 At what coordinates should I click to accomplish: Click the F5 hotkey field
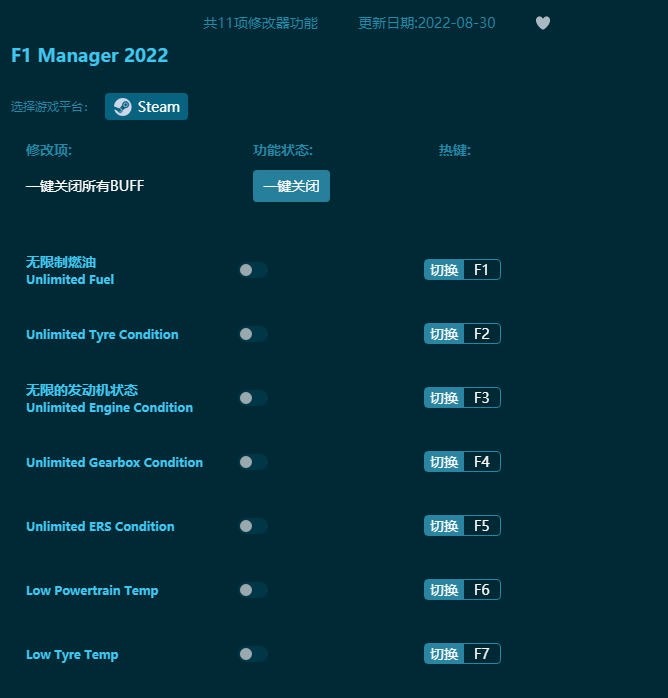(482, 526)
